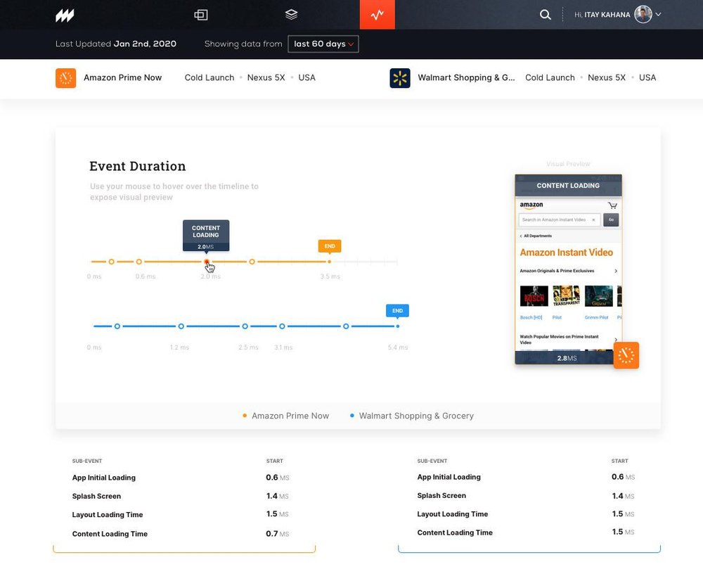The width and height of the screenshot is (703, 588).
Task: Click the blue timeline marker at 2.5 ms
Action: coord(245,326)
